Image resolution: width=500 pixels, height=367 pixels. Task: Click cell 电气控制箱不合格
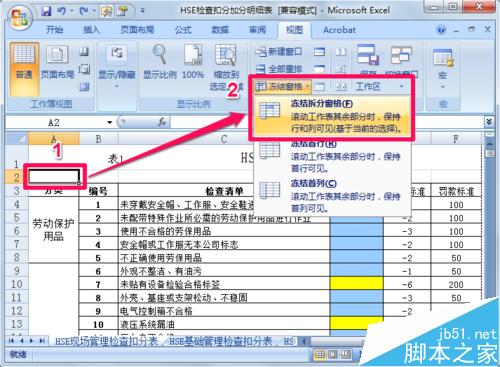(224, 311)
